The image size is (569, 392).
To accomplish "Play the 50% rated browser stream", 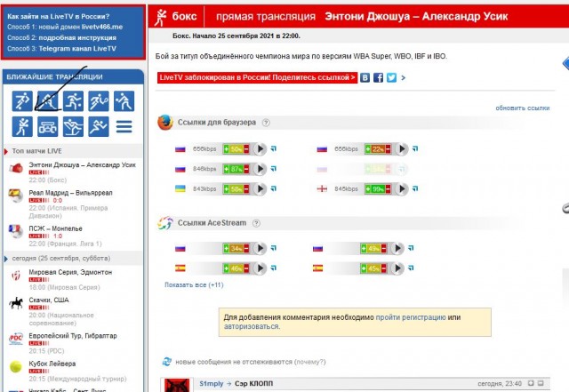I will coord(260,148).
